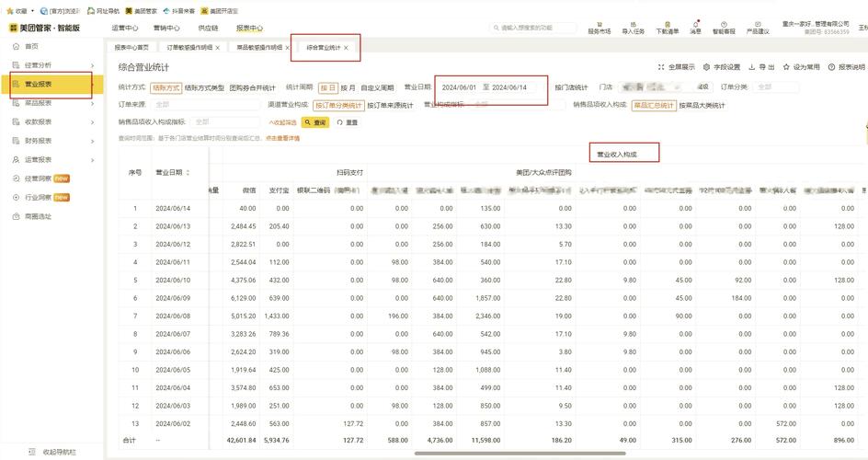Expand the 财务报表 sidebar group
Image resolution: width=868 pixels, height=460 pixels.
tap(53, 141)
